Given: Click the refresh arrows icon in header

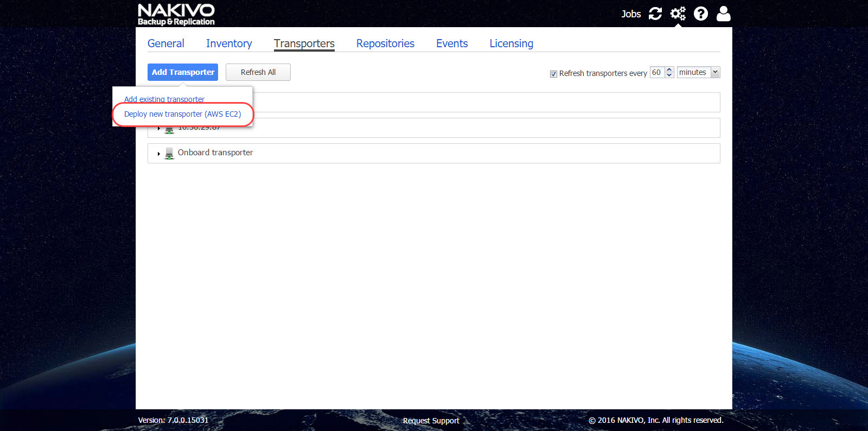Looking at the screenshot, I should click(x=655, y=14).
